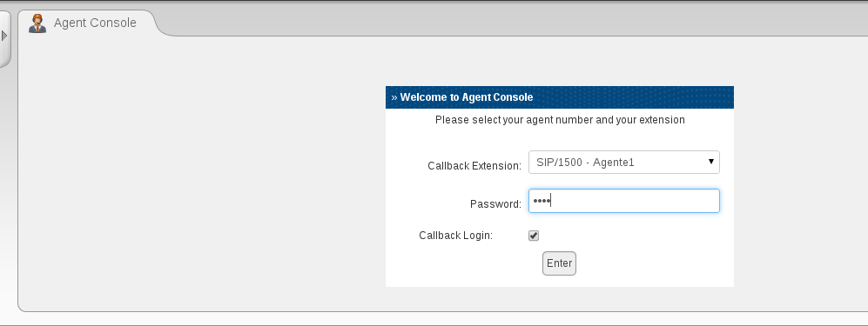Click the headset agent icon in tab
Image resolution: width=868 pixels, height=326 pixels.
(37, 23)
